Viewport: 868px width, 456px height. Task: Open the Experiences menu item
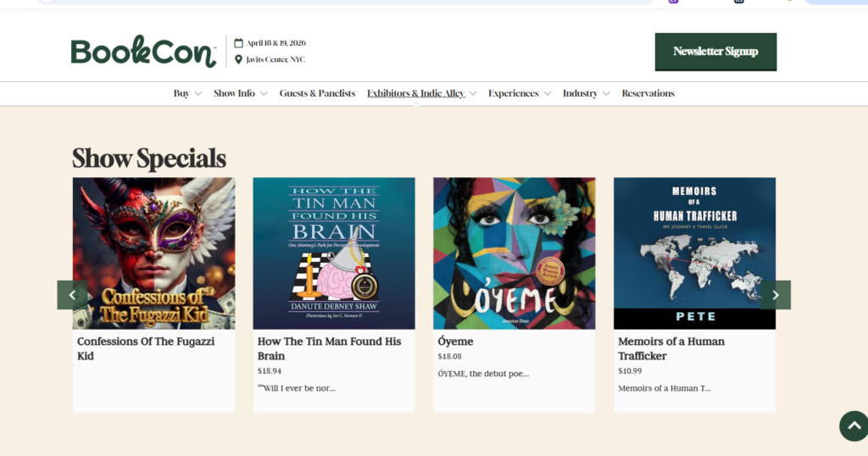[x=513, y=93]
